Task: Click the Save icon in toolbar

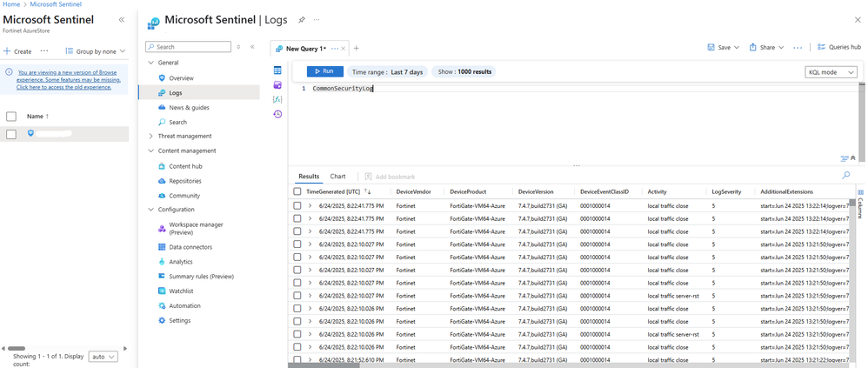Action: click(x=711, y=48)
